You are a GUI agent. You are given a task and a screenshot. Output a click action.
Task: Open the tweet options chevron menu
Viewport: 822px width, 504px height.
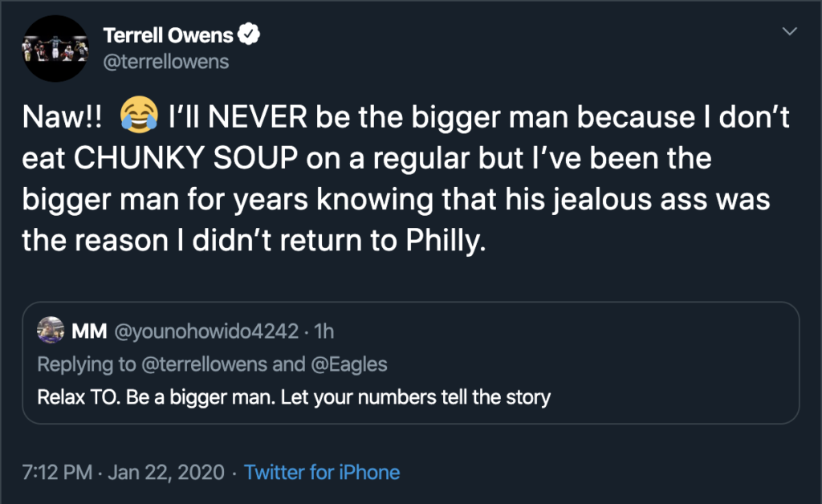click(790, 32)
